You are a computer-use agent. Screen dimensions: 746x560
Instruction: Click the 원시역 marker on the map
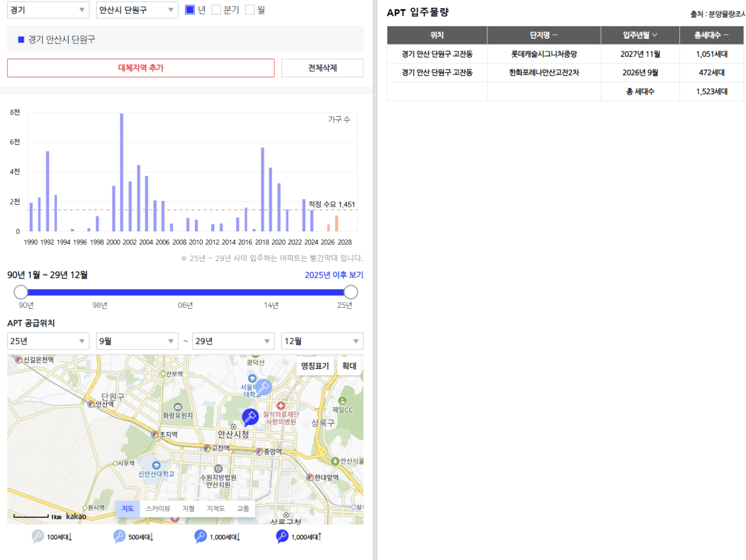coord(85,508)
